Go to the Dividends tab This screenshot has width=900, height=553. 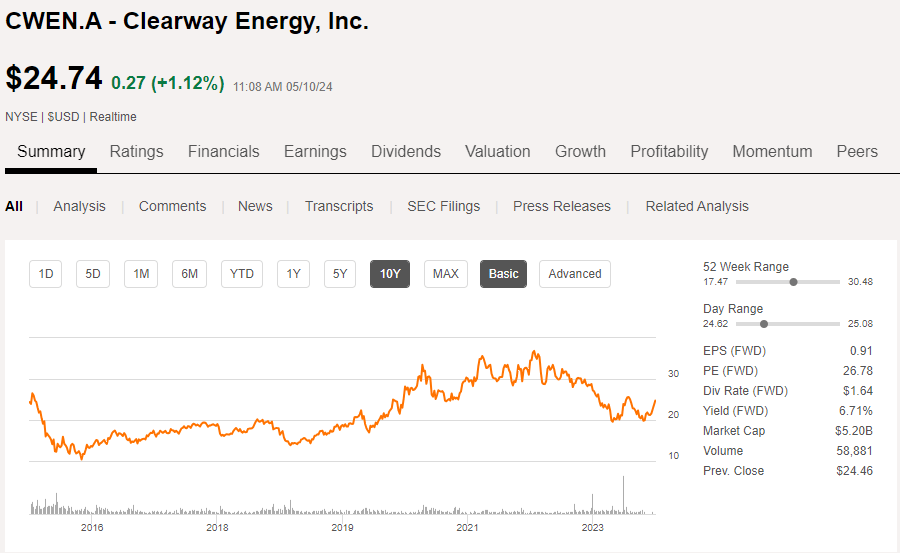click(405, 151)
